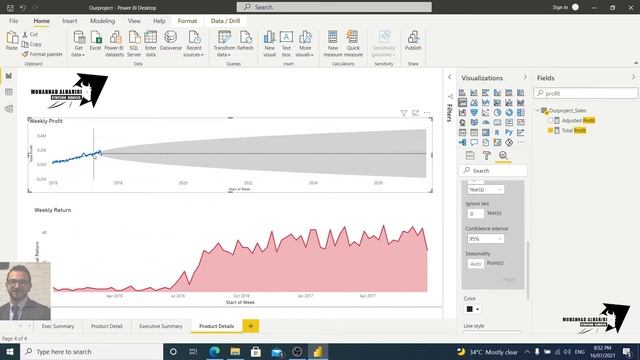Click the Fields pane search box
This screenshot has height=360, width=640.
click(x=586, y=93)
